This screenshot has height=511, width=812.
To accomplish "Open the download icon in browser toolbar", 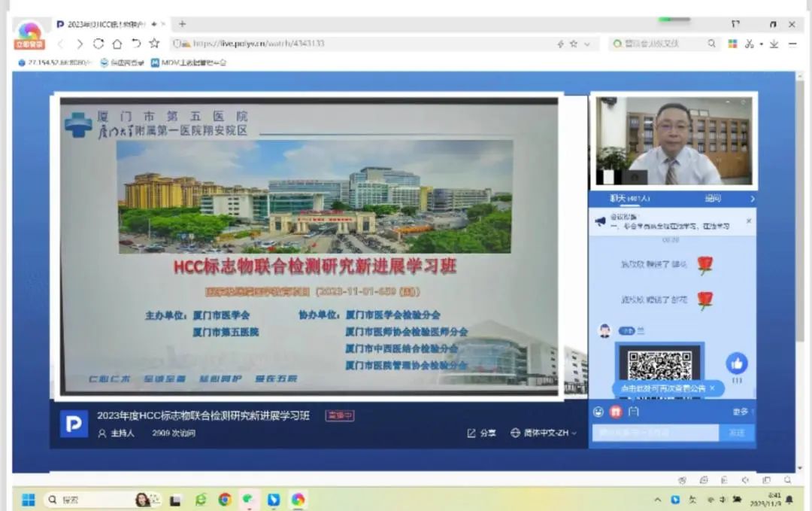I will pos(774,44).
